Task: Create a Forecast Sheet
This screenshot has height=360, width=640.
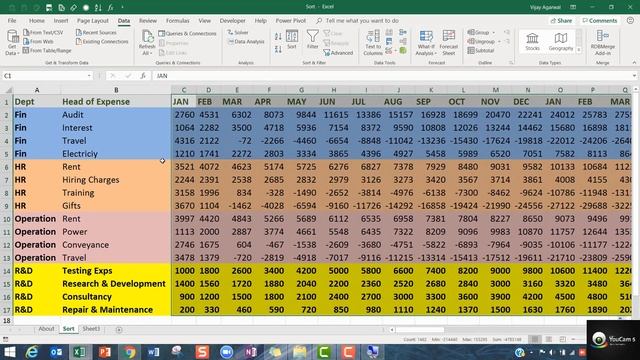Action: coord(449,43)
